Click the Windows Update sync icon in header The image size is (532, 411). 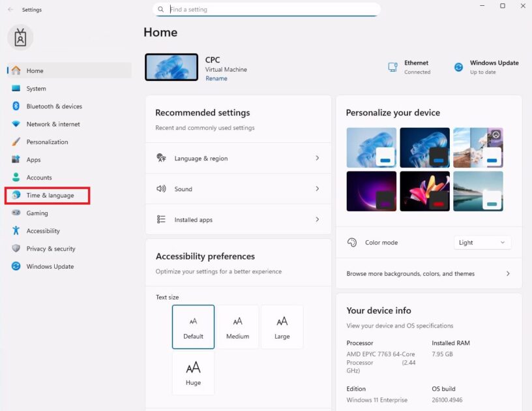click(458, 67)
